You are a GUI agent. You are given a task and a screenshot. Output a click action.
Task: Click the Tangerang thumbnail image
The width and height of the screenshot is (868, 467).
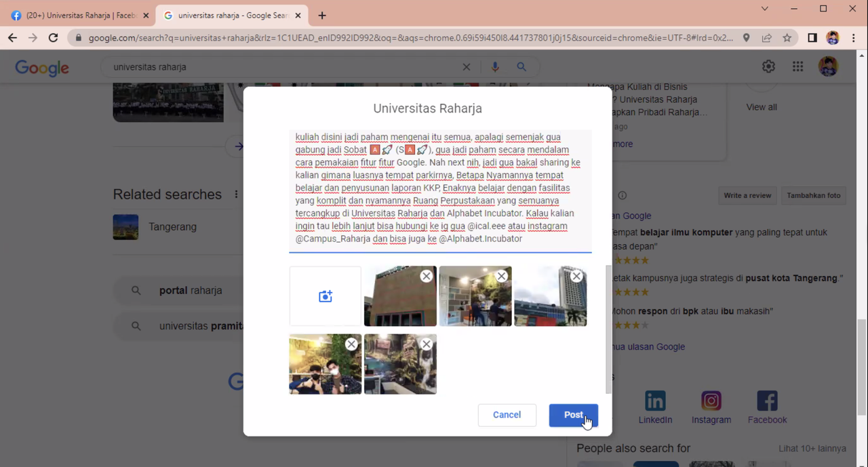[125, 227]
